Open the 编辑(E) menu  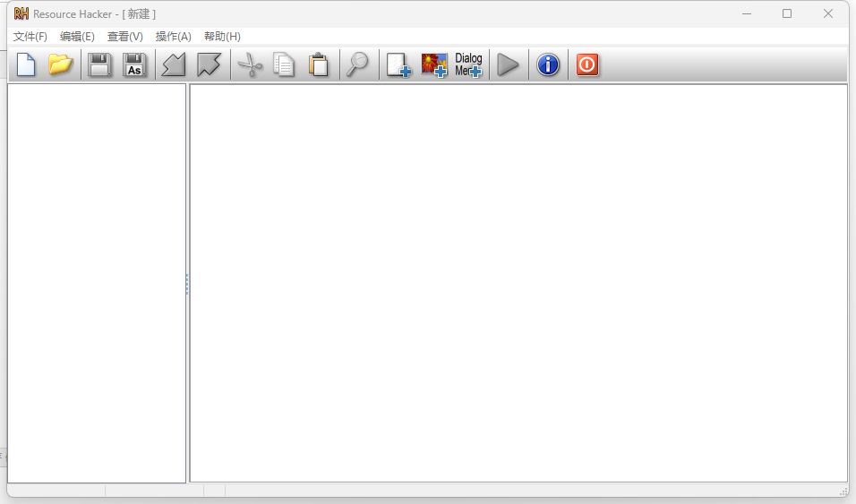pyautogui.click(x=77, y=37)
